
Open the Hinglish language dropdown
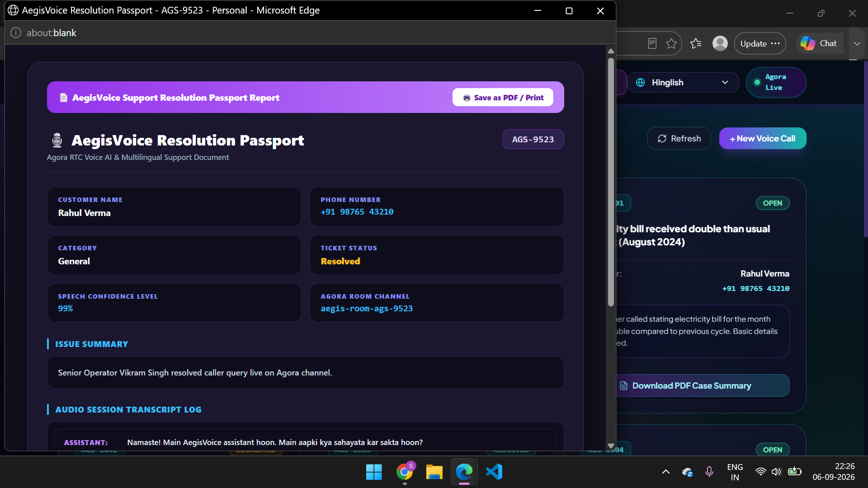[683, 83]
